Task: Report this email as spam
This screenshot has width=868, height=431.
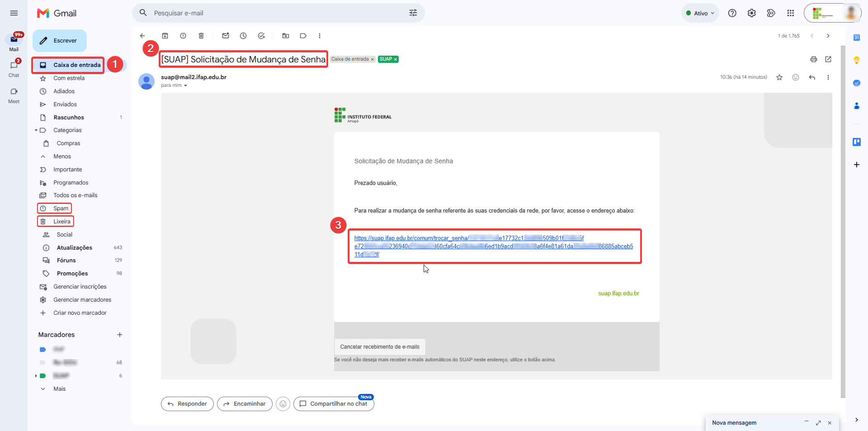Action: tap(183, 36)
